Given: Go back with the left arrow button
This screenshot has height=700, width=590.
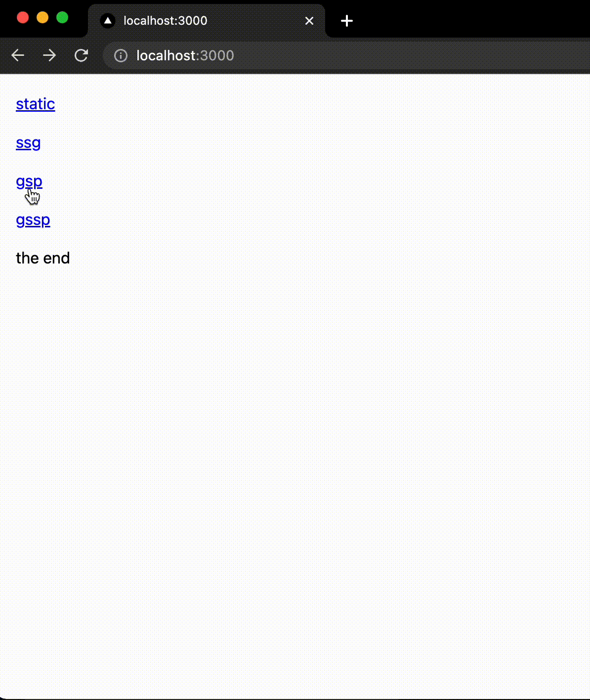Looking at the screenshot, I should click(x=18, y=55).
